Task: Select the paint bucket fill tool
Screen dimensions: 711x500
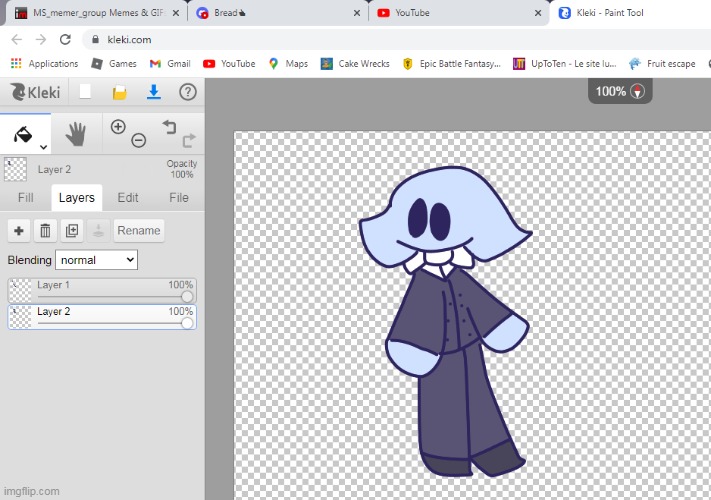Action: [23, 134]
